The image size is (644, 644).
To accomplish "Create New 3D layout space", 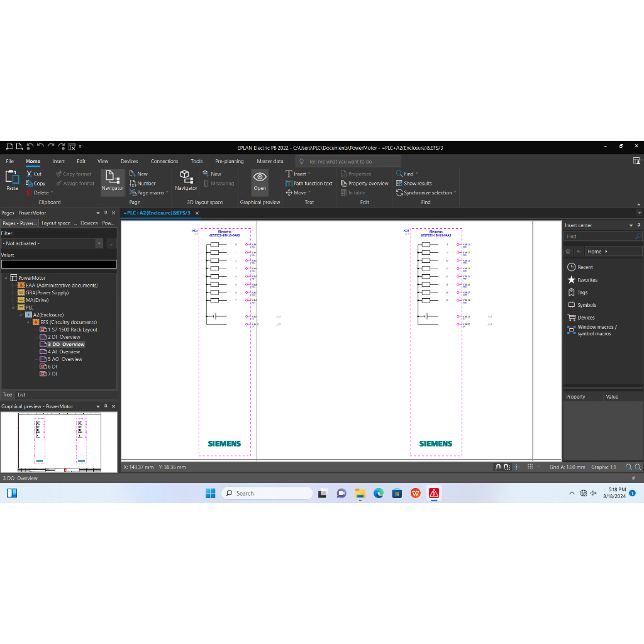I will [x=212, y=174].
